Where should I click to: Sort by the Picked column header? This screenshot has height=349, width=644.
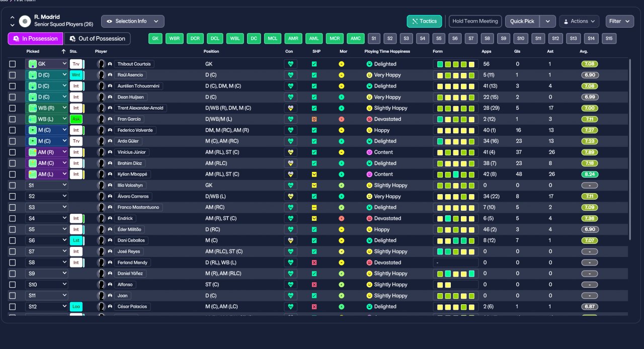(33, 51)
